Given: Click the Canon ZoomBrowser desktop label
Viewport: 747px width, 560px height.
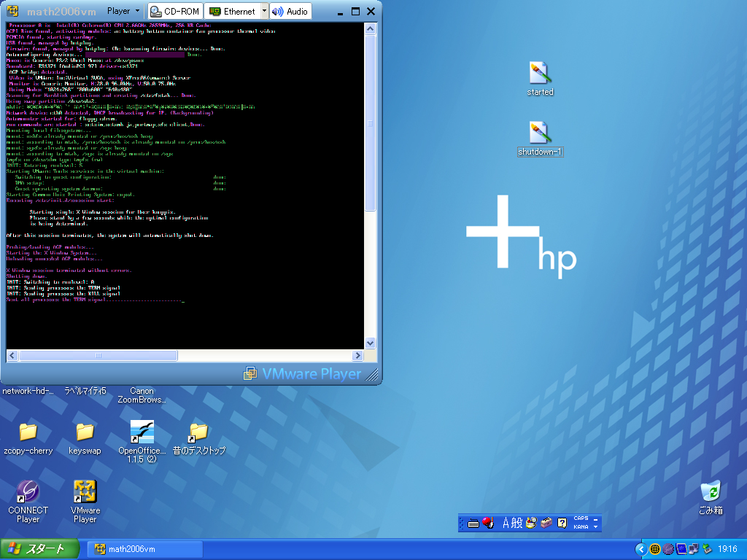Looking at the screenshot, I should click(x=142, y=395).
